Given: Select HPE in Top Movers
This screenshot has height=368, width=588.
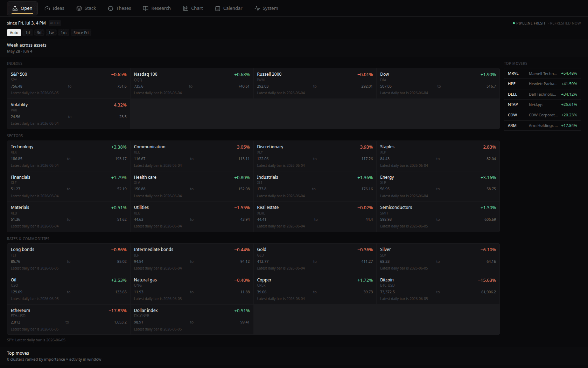Looking at the screenshot, I should [x=542, y=84].
